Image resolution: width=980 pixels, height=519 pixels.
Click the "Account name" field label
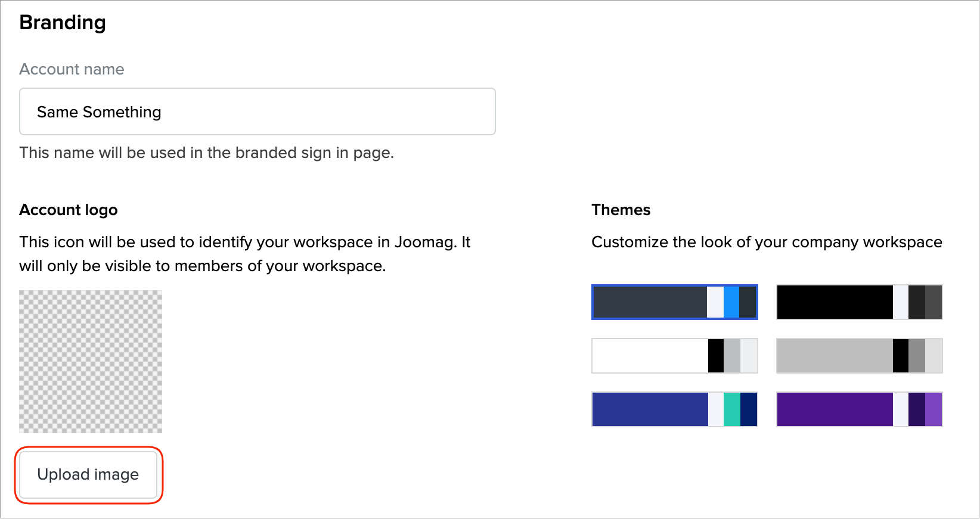(x=72, y=69)
